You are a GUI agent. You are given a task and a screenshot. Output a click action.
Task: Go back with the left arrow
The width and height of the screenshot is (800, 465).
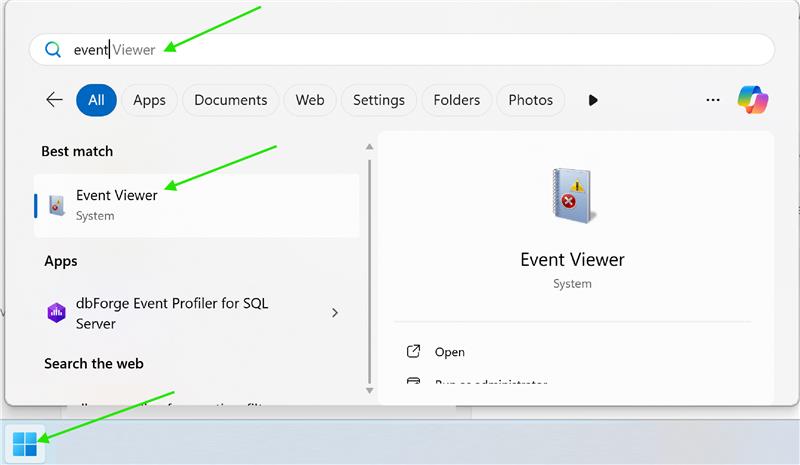point(54,100)
